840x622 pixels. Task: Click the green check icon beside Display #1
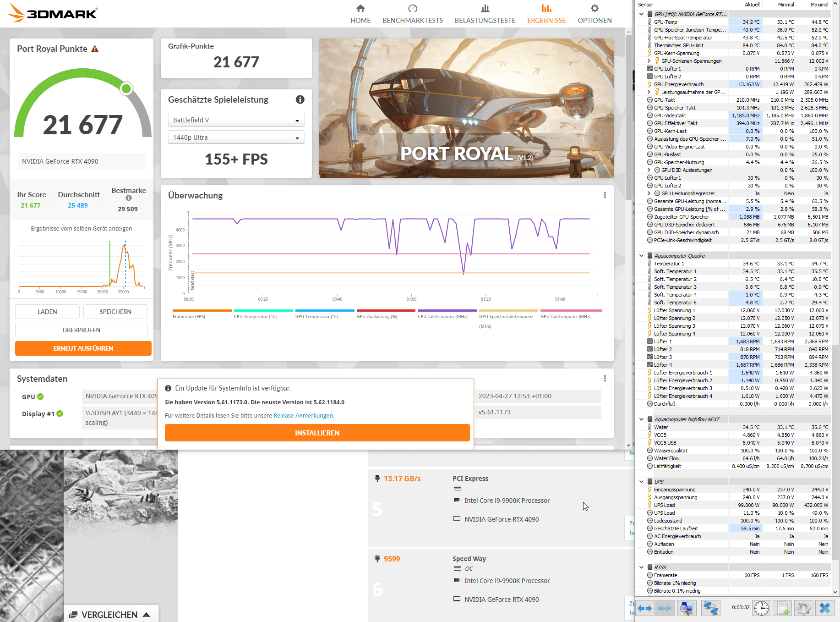[60, 413]
